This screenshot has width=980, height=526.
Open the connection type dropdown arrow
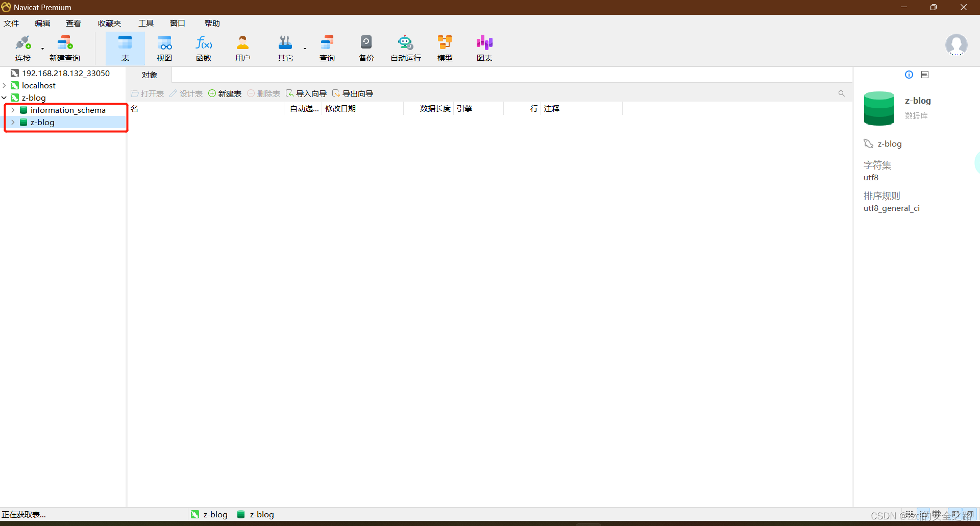pyautogui.click(x=43, y=49)
